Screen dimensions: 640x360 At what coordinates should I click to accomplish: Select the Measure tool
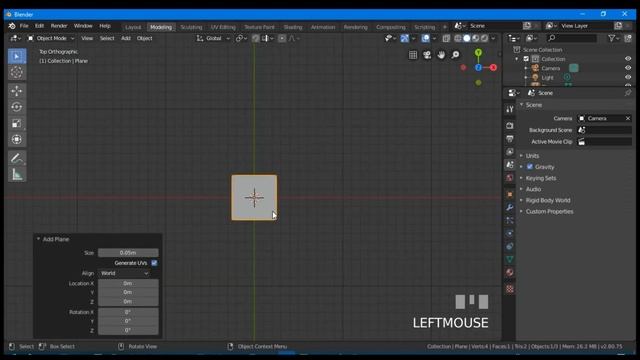pos(17,174)
